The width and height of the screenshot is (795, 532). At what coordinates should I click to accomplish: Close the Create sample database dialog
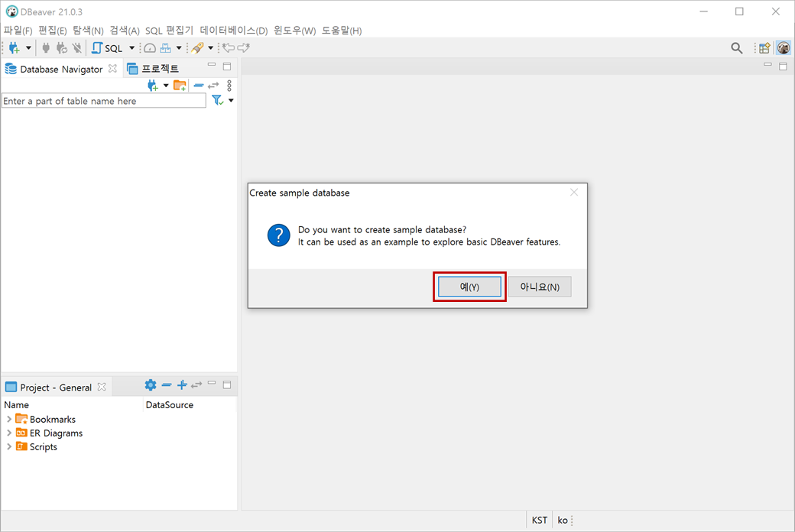[x=574, y=192]
